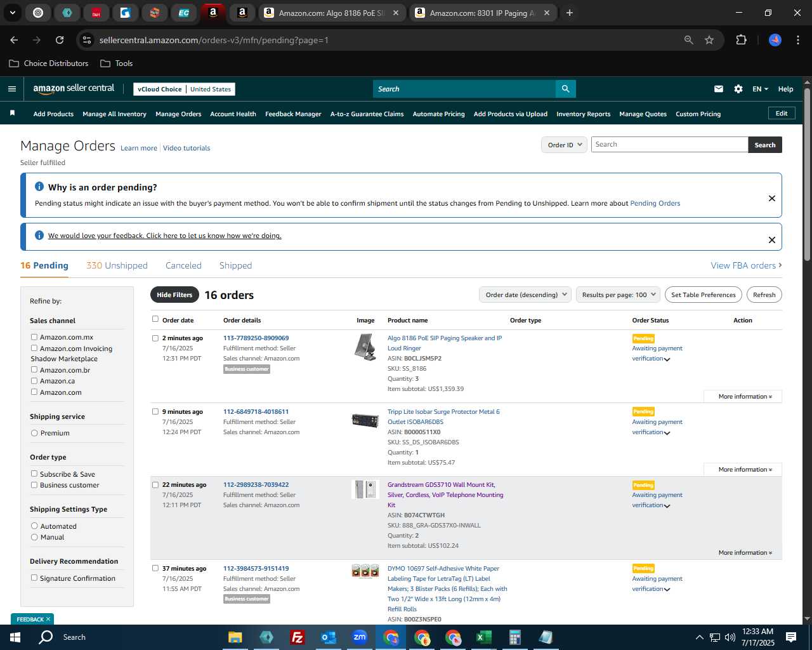812x650 pixels.
Task: Open Manage All Inventory menu item
Action: click(x=114, y=114)
